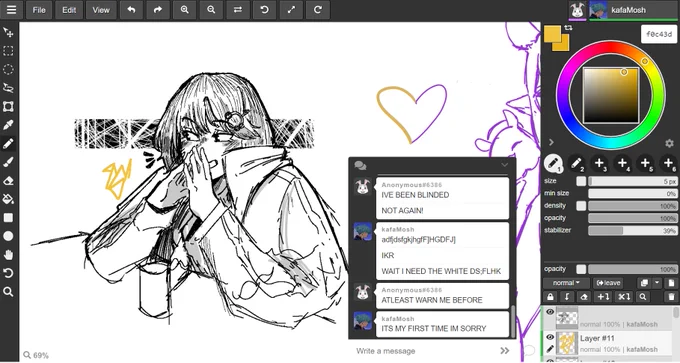Select the Rectangle shape tool
The width and height of the screenshot is (680, 363).
coord(8,217)
